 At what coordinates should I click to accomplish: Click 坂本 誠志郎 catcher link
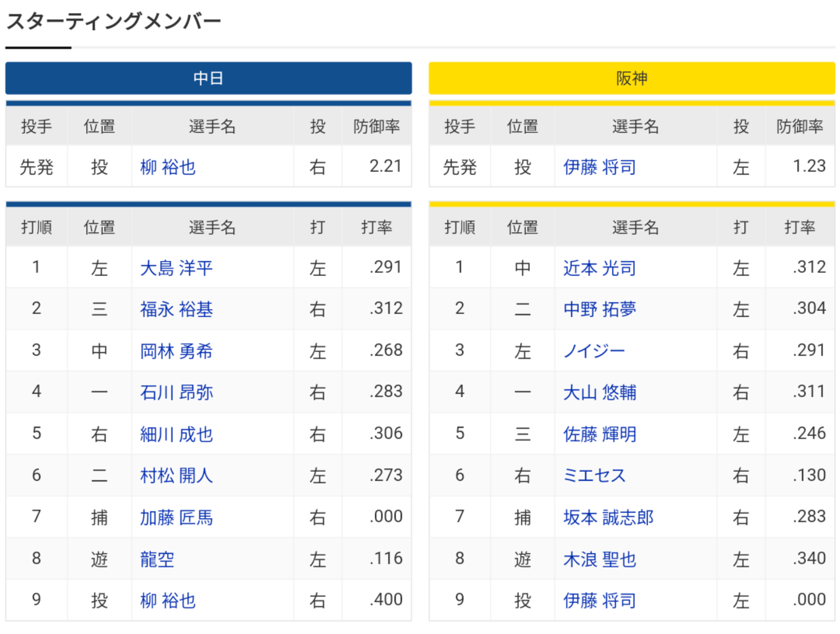click(608, 518)
